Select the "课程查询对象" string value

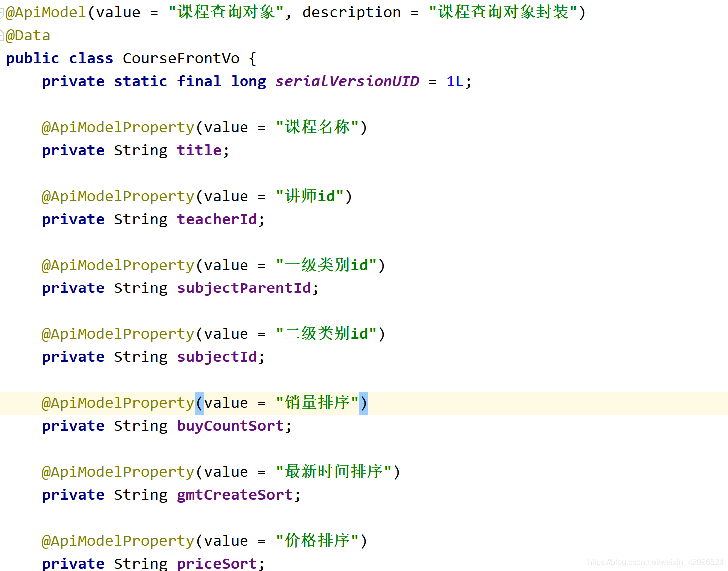tap(226, 12)
